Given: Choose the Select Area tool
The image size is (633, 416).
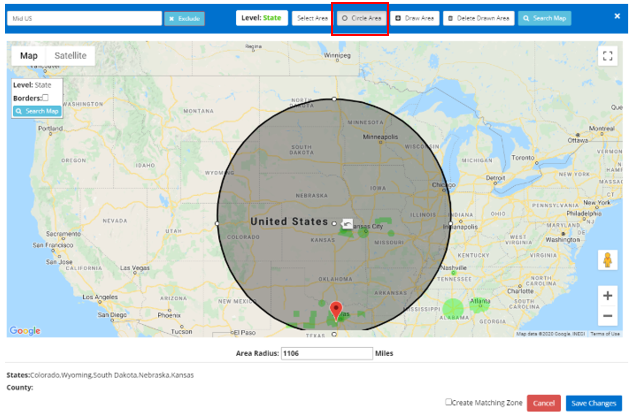Looking at the screenshot, I should point(312,18).
